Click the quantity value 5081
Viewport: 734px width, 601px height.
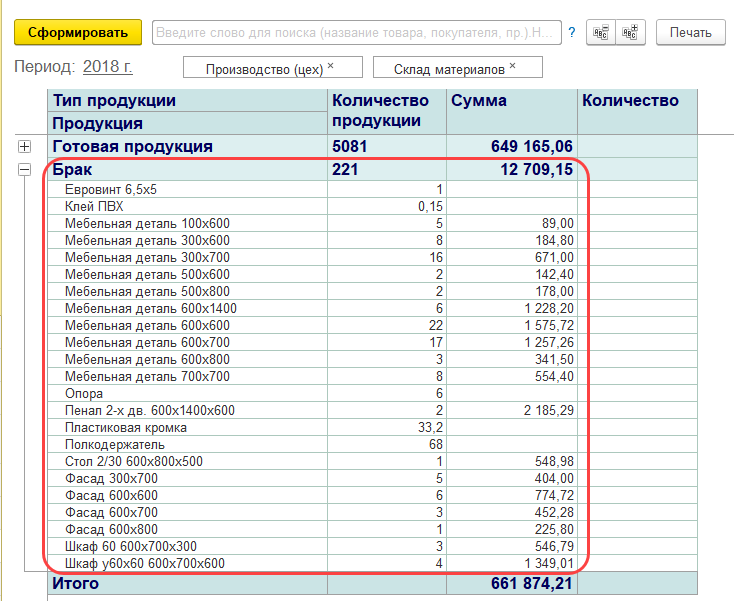(x=350, y=147)
